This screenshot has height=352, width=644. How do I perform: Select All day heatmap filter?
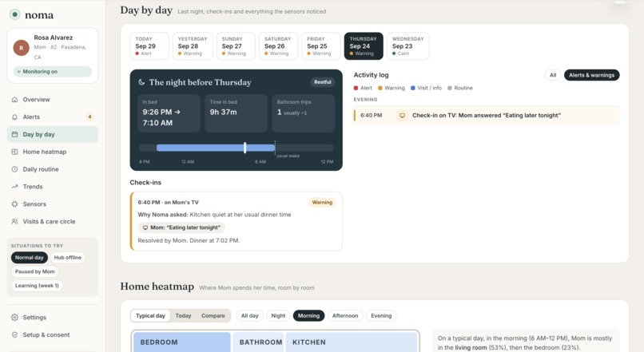[250, 316]
